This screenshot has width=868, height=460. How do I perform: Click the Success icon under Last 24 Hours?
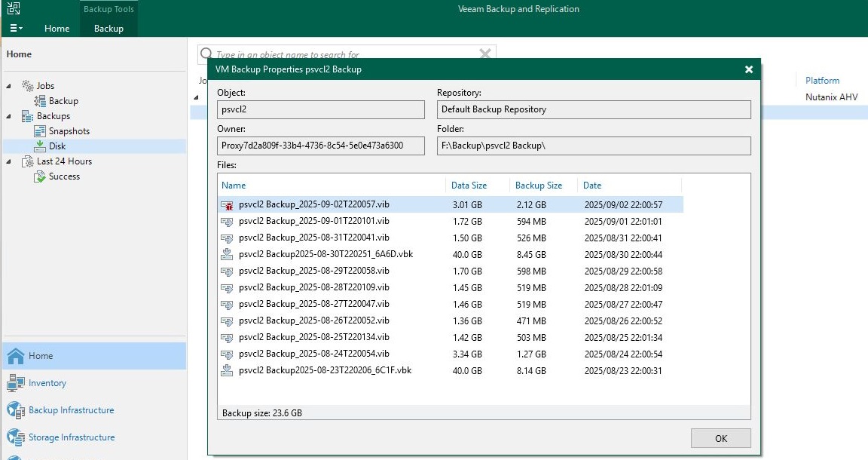[40, 176]
